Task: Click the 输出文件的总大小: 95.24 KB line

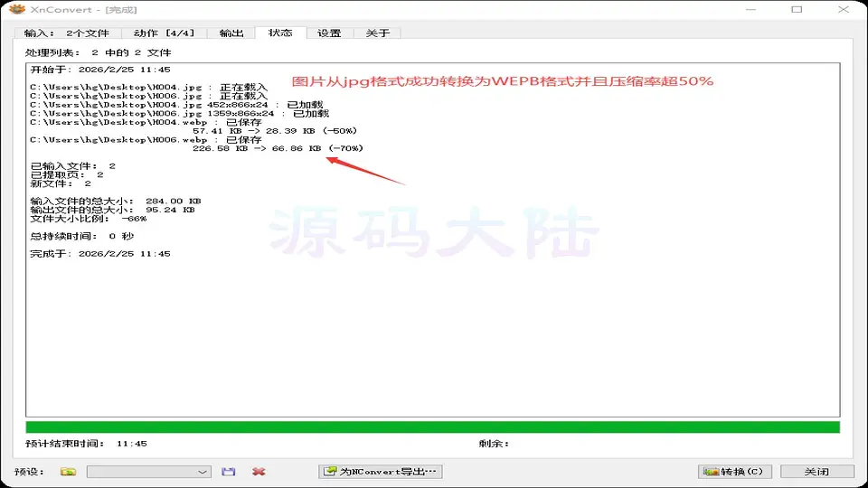Action: pyautogui.click(x=112, y=210)
